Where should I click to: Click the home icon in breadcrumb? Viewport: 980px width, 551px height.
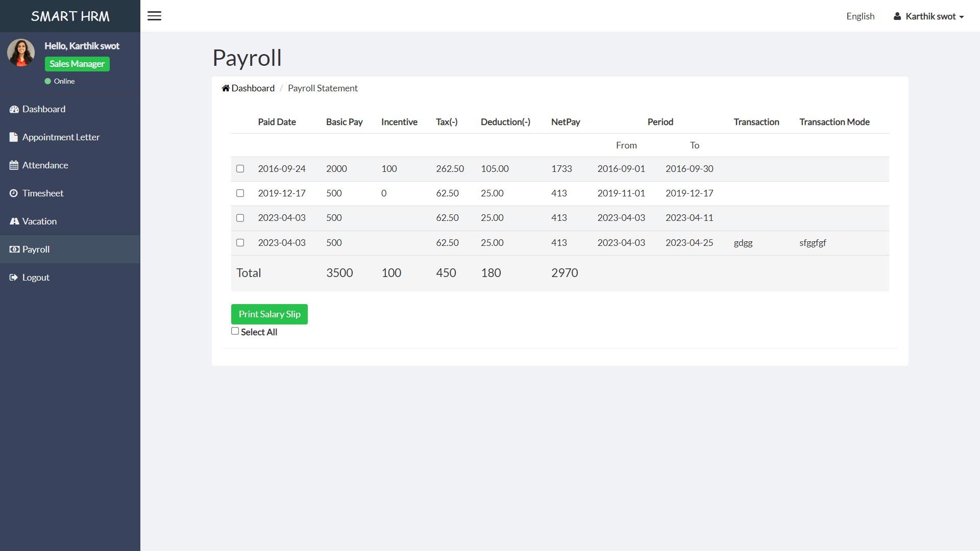click(226, 88)
